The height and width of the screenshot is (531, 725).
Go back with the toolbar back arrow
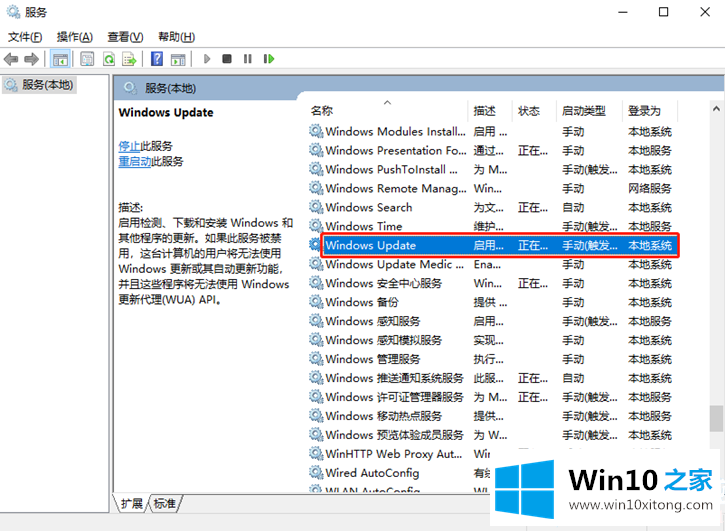click(11, 59)
